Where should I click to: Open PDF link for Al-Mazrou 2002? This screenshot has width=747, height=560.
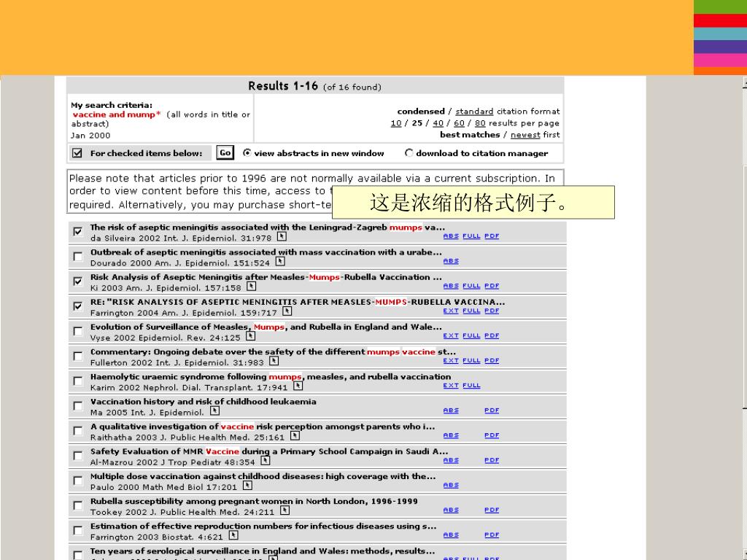pos(492,461)
